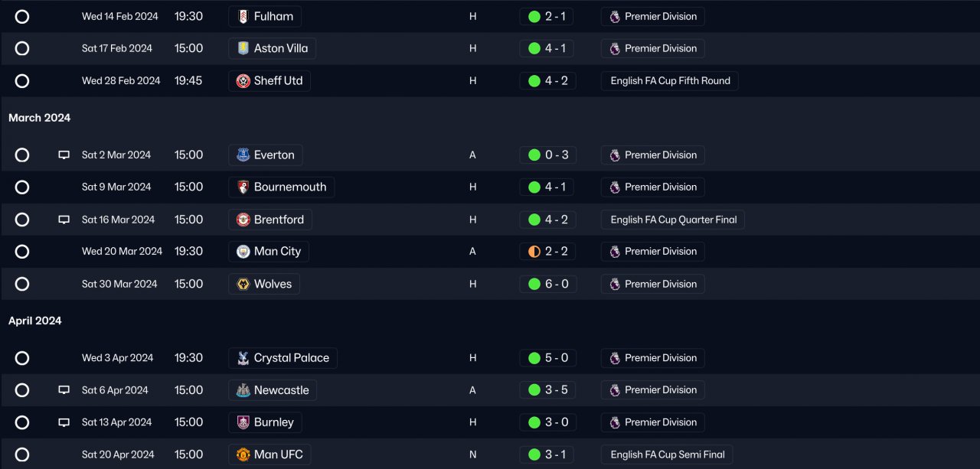This screenshot has height=469, width=980.
Task: Select radio circle for Sheff Utd fixture
Action: pos(22,81)
